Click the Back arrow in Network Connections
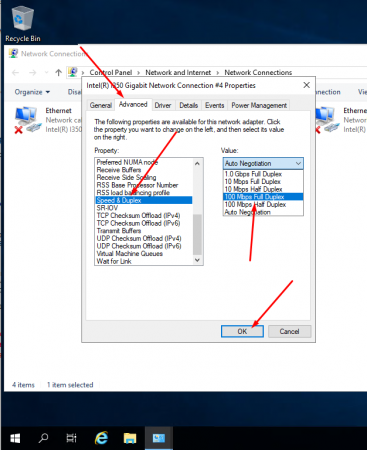This screenshot has height=450, width=367. tap(15, 73)
